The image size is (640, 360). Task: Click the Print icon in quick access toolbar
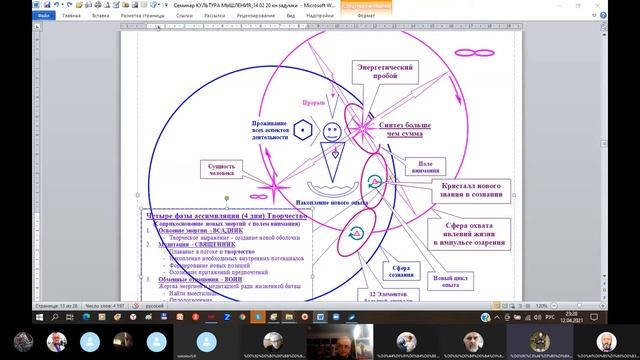[x=98, y=5]
